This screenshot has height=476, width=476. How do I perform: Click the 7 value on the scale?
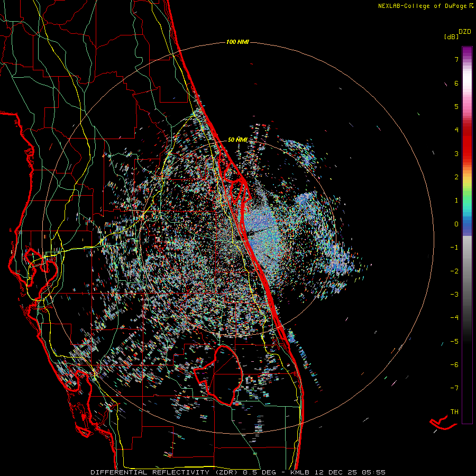456,60
